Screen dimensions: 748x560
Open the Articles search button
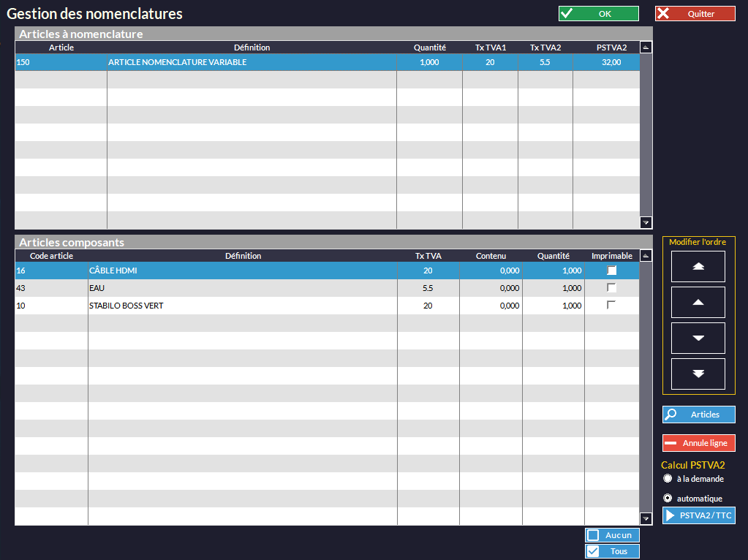point(698,415)
